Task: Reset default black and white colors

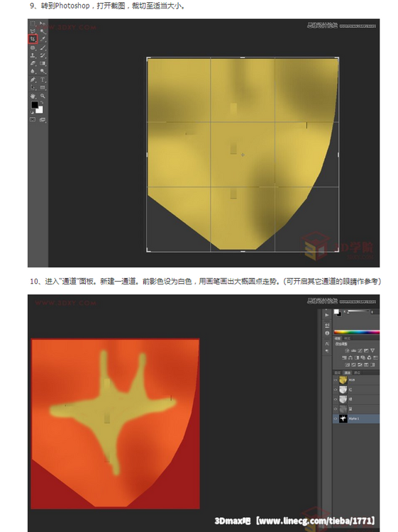Action: coord(32,112)
